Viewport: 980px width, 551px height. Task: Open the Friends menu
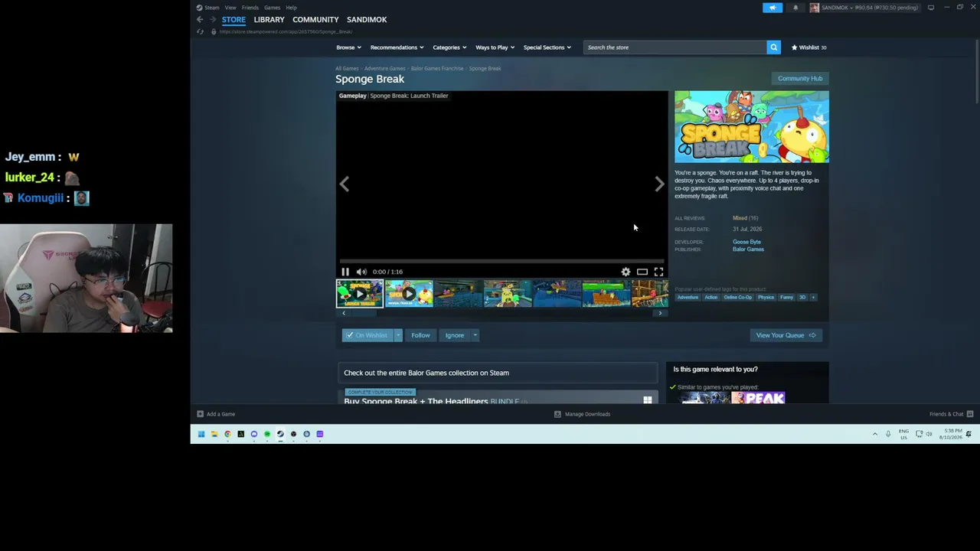tap(250, 8)
